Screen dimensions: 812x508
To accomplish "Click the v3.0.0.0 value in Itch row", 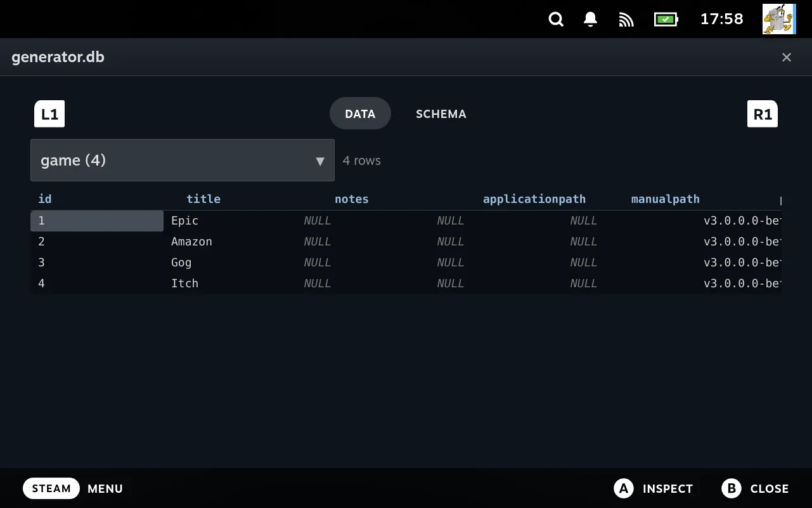I will (739, 283).
